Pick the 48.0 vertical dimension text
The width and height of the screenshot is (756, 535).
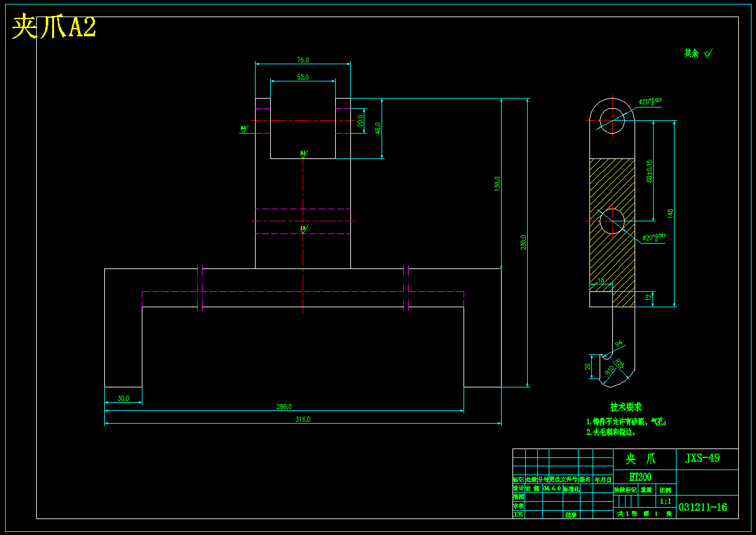pyautogui.click(x=378, y=129)
